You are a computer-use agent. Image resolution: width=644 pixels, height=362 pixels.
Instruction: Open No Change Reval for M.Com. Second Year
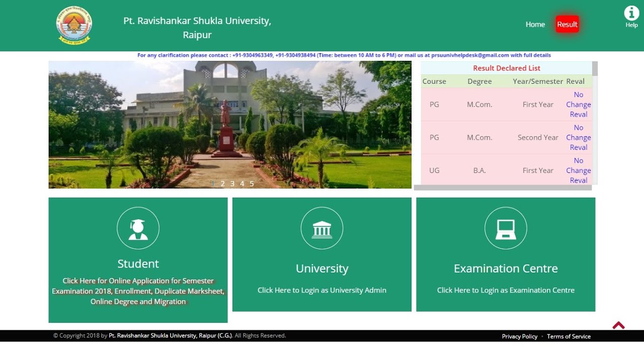(x=579, y=137)
